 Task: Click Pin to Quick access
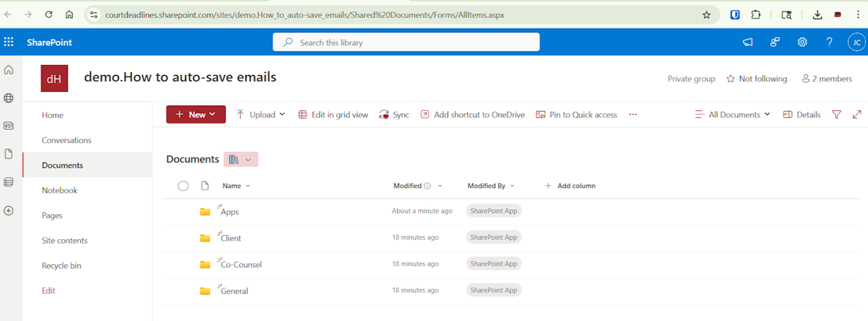[576, 114]
